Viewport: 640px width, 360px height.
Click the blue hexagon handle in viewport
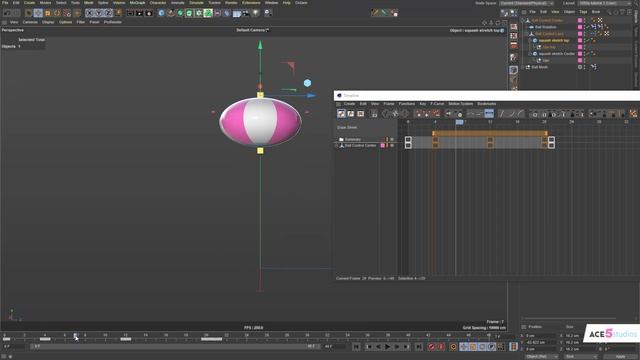[307, 83]
